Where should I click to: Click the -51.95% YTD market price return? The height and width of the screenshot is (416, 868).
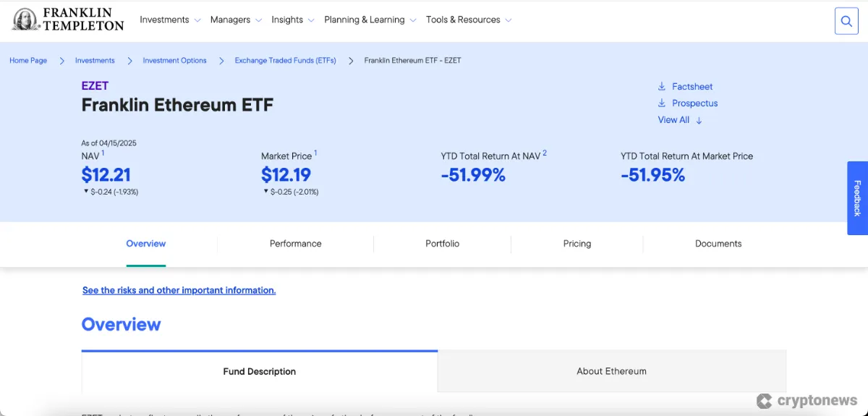click(652, 174)
